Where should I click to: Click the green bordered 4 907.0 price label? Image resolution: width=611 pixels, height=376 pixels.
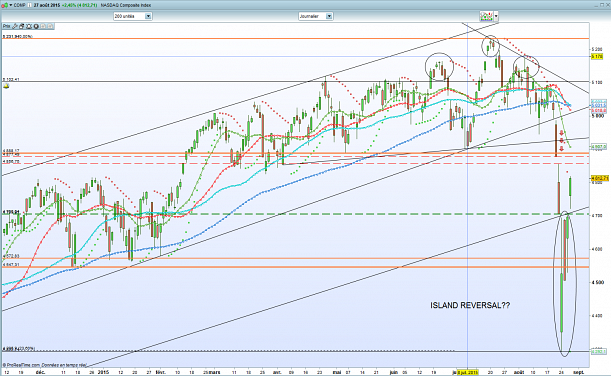click(599, 147)
